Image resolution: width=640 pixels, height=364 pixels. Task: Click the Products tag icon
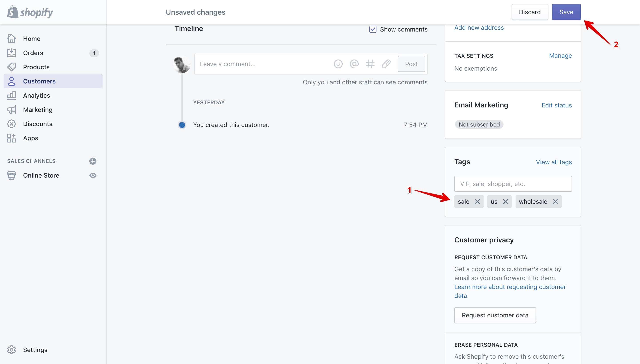(x=12, y=67)
